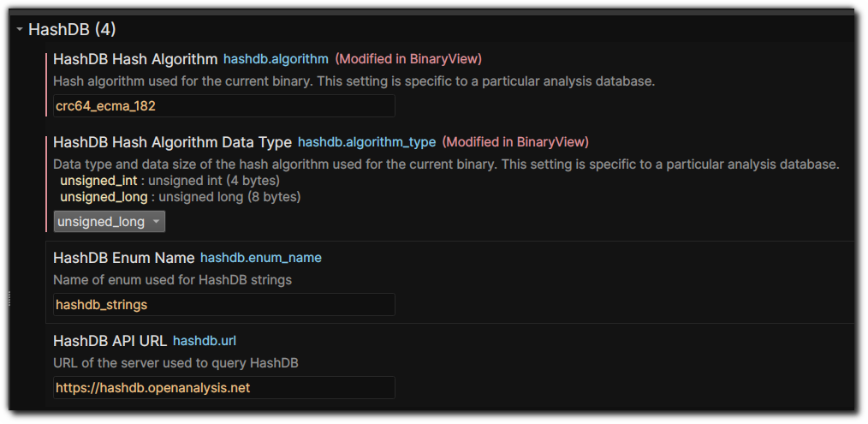Click the unsigned_long (8 bytes) option description
868x424 pixels.
(180, 197)
